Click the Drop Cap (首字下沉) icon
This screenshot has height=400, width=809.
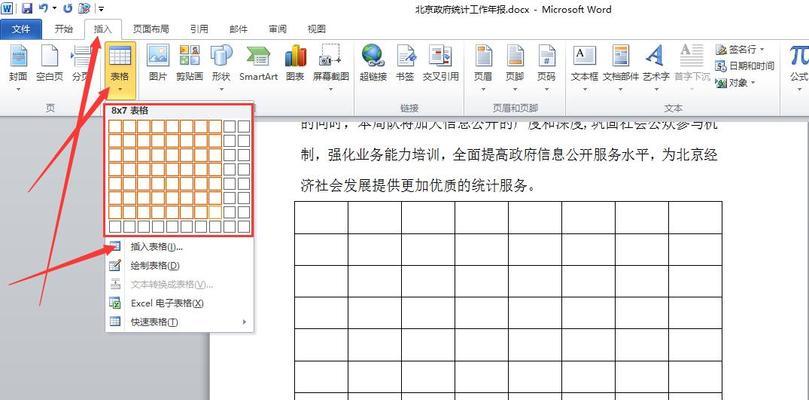pyautogui.click(x=692, y=55)
